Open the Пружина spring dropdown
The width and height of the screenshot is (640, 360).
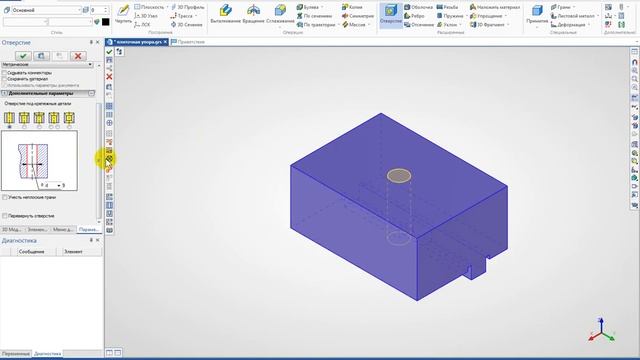pyautogui.click(x=467, y=16)
